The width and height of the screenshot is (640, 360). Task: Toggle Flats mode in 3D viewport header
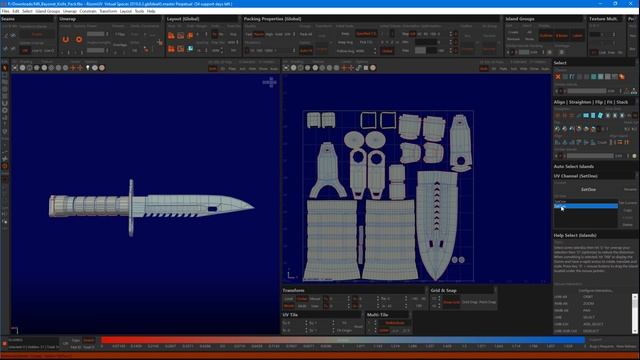click(x=232, y=69)
